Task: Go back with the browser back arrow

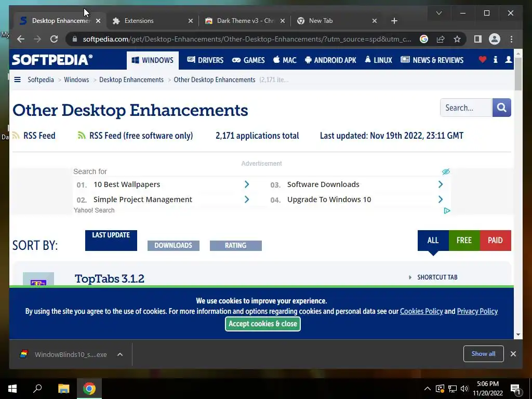Action: click(x=21, y=39)
